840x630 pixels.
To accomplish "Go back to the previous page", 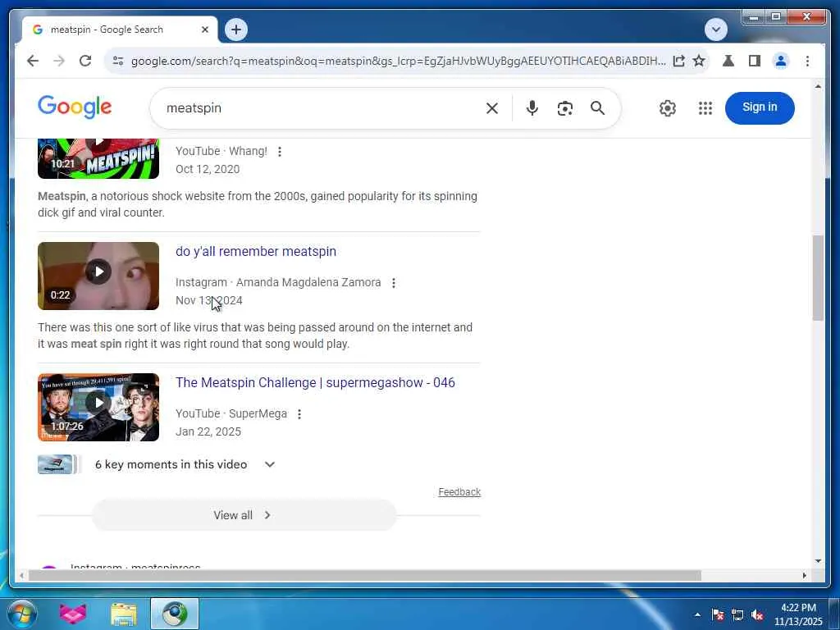I will [x=33, y=61].
